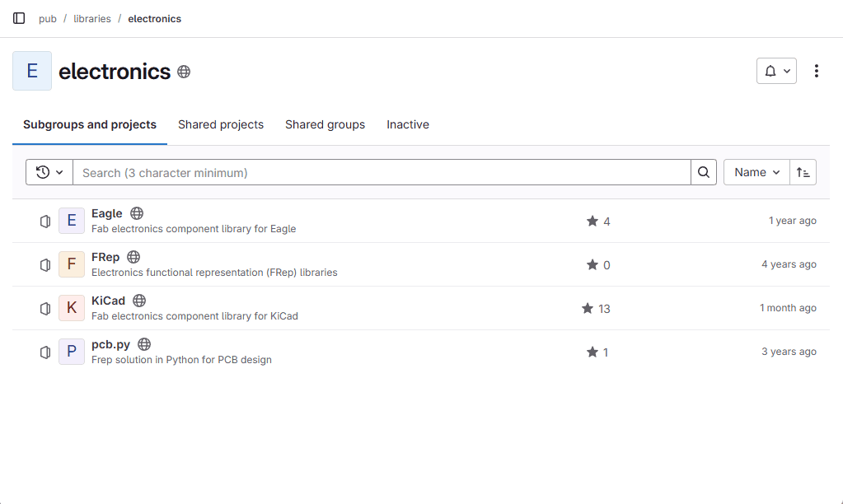Viewport: 843px width, 504px height.
Task: Click the public globe icon beside electronics title
Action: [x=184, y=72]
